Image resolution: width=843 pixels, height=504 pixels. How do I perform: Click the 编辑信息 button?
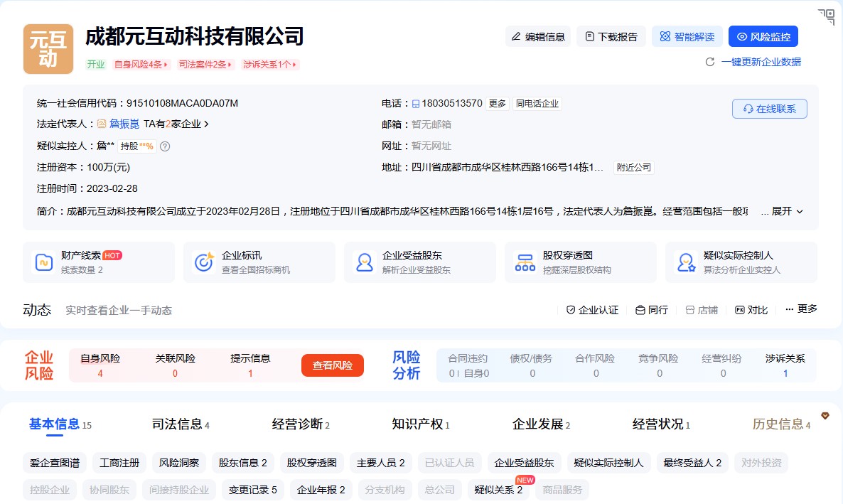pyautogui.click(x=537, y=36)
